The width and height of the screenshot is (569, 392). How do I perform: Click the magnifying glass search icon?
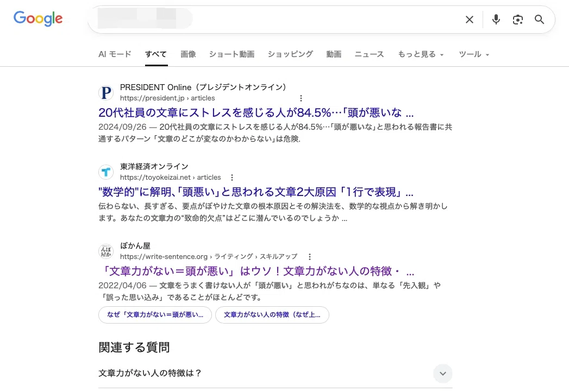pyautogui.click(x=539, y=20)
